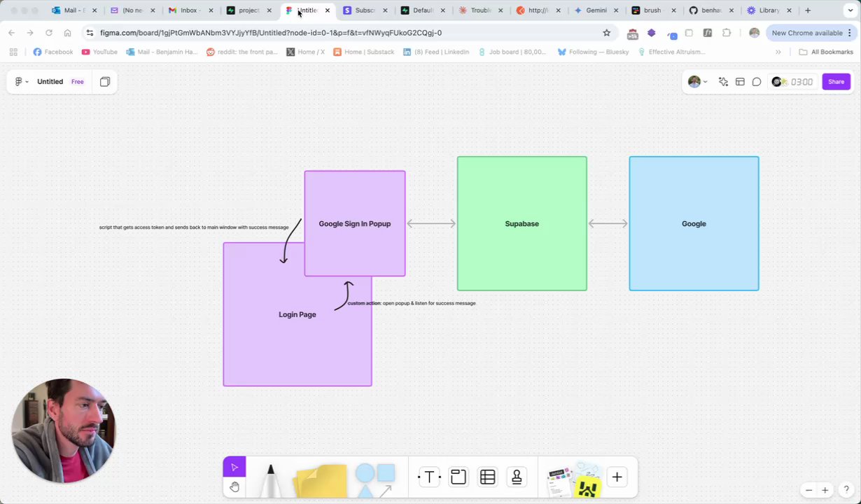Viewport: 861px width, 504px height.
Task: Open user avatar dropdown in FigJam toolbar
Action: coord(697,82)
